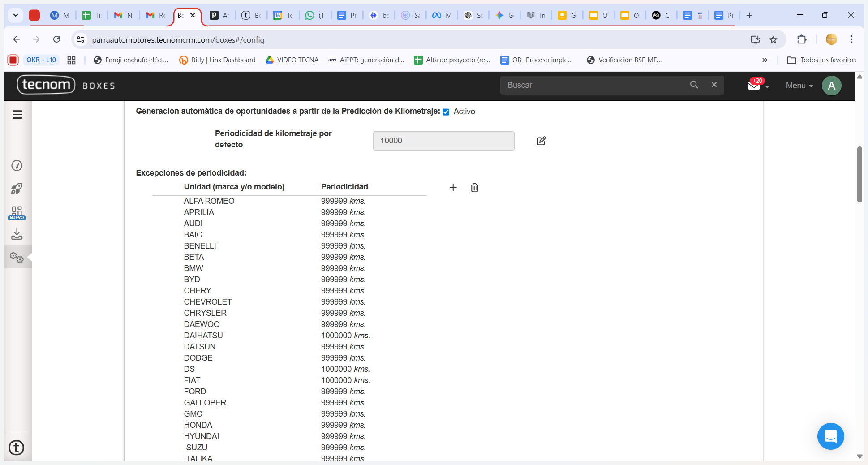
Task: Open the configuration gears icon in sidebar
Action: click(17, 257)
